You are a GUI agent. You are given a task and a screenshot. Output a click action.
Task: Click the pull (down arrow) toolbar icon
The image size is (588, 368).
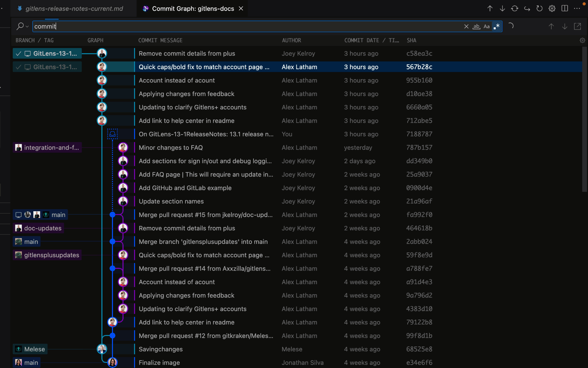tap(502, 9)
